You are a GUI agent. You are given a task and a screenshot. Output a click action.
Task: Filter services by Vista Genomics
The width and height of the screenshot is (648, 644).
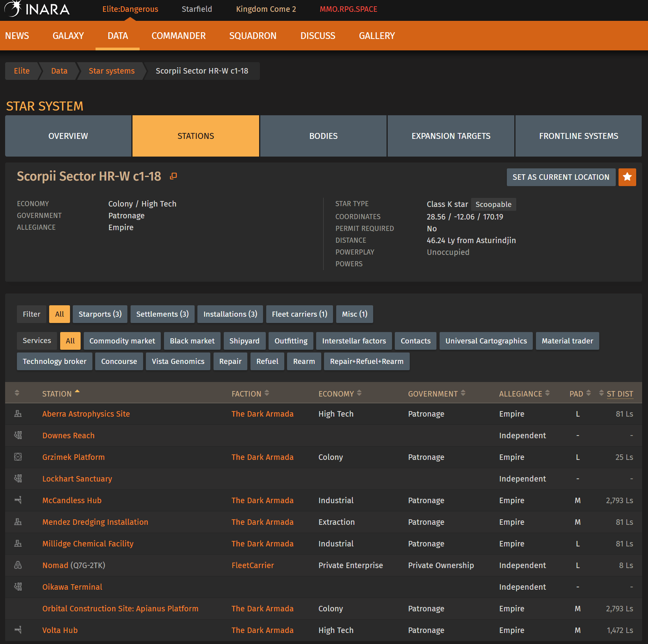(178, 362)
